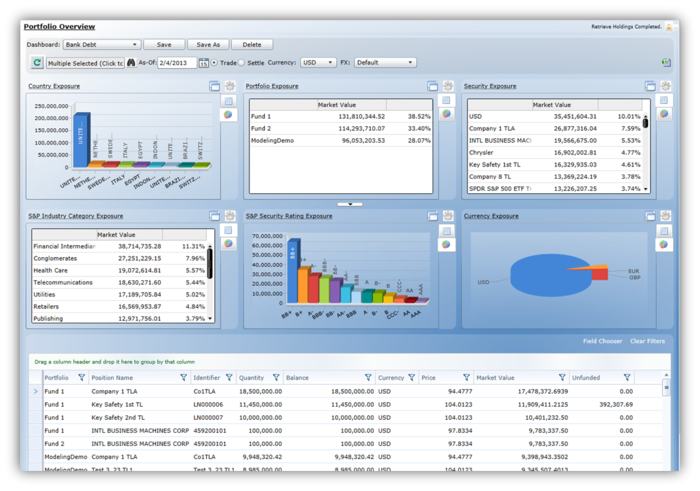Click the green refresh icon

tap(37, 63)
